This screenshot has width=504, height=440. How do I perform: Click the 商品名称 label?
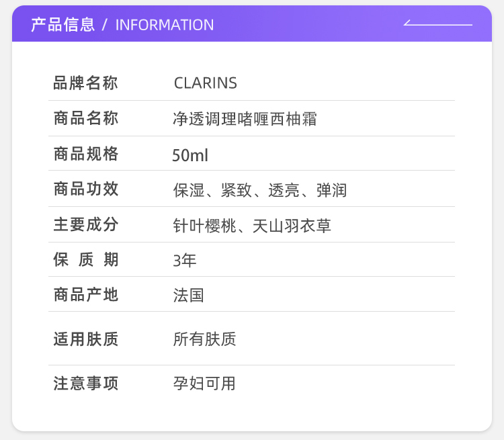tap(85, 118)
